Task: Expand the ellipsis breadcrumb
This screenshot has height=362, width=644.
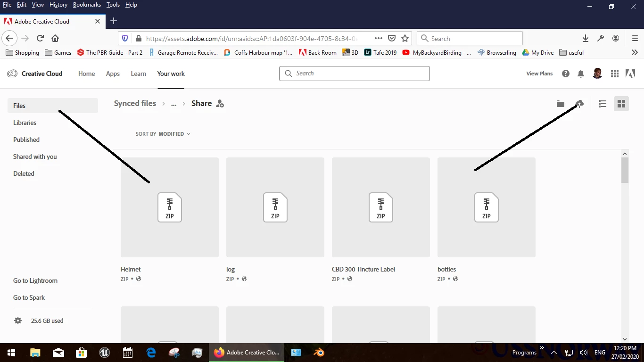Action: coord(173,104)
